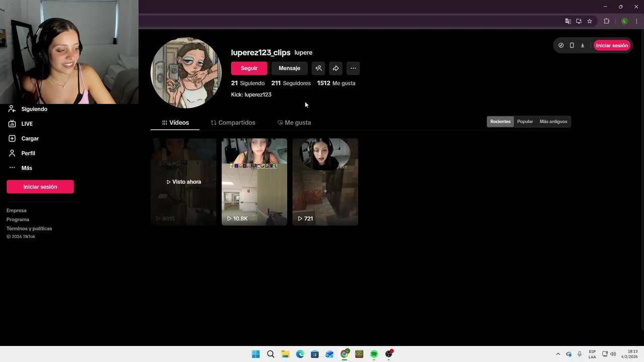This screenshot has width=644, height=362.
Task: Click the 211 Seguidores count
Action: click(291, 83)
